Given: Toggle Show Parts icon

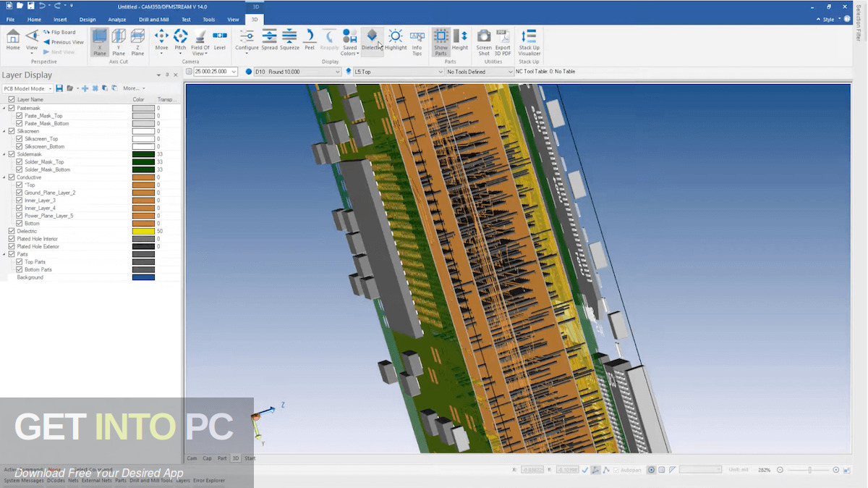Looking at the screenshot, I should coord(441,43).
